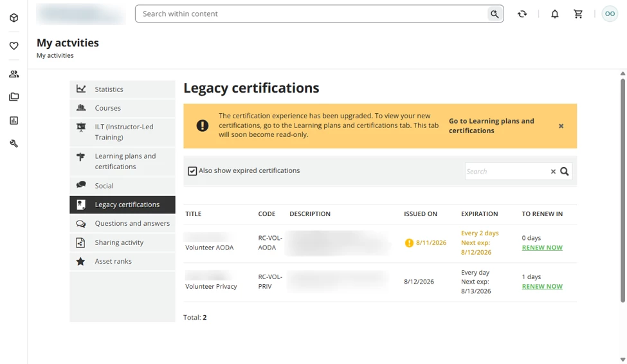Screen dimensions: 627x364
Task: Open the Courses tab
Action: pos(122,108)
